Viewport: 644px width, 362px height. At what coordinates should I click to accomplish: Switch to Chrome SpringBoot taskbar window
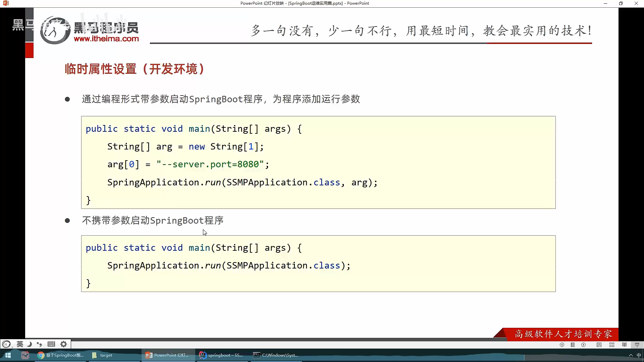[x=61, y=355]
